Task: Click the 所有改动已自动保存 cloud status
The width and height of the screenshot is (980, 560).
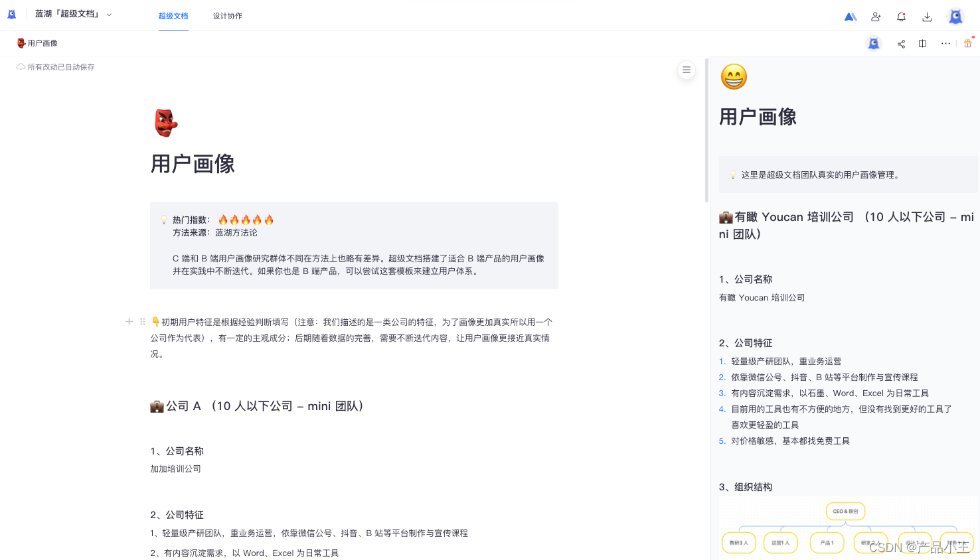Action: pyautogui.click(x=56, y=67)
